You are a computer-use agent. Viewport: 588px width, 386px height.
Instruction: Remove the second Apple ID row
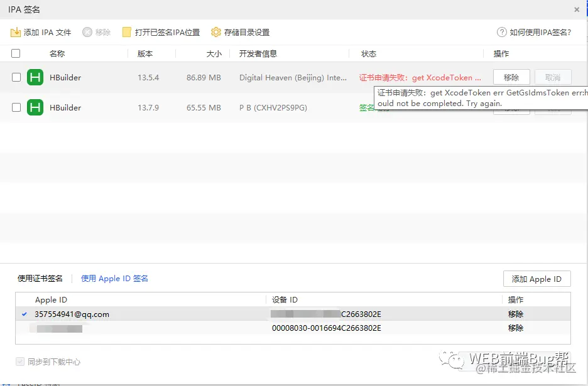[516, 328]
